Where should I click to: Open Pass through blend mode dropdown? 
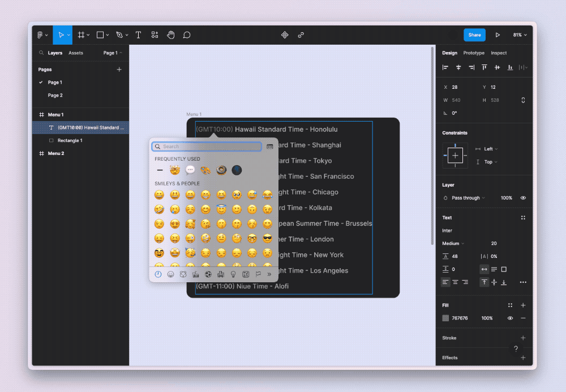coord(468,198)
